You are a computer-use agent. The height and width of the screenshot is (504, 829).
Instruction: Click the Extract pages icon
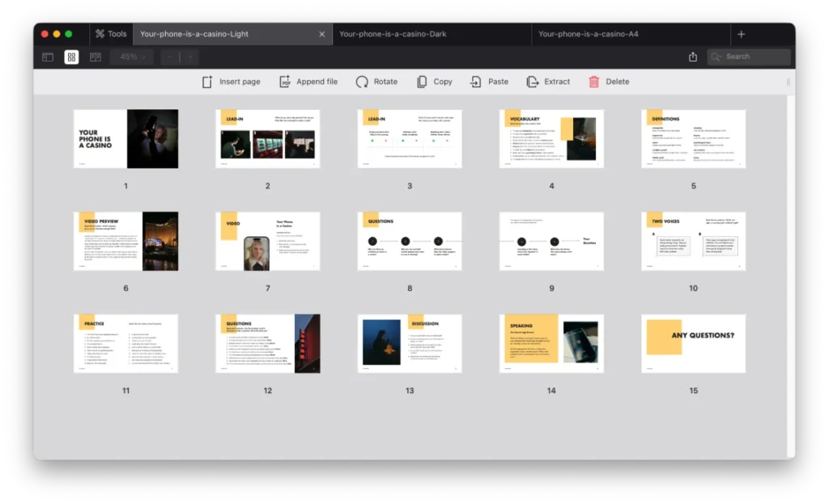click(x=532, y=82)
